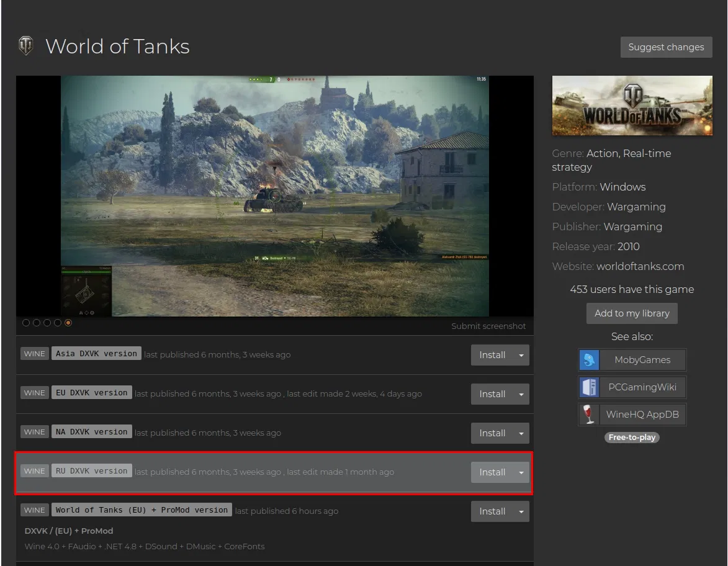Install the EU DXVK version
This screenshot has width=728, height=566.
[x=492, y=394]
